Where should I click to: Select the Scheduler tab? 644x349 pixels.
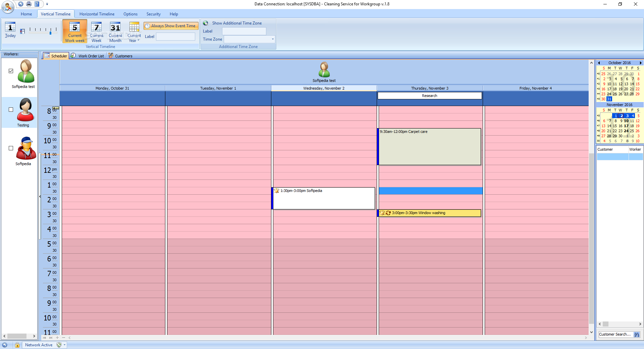[x=56, y=56]
